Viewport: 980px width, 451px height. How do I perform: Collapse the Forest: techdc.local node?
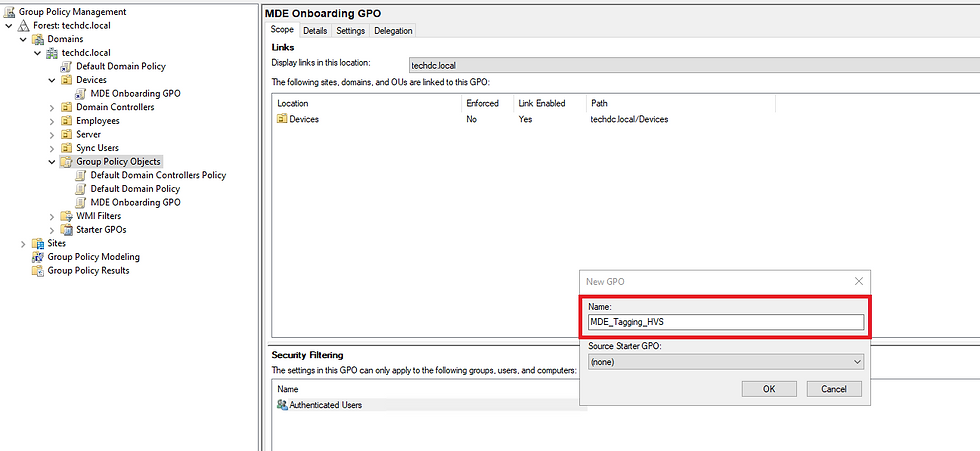[x=9, y=26]
